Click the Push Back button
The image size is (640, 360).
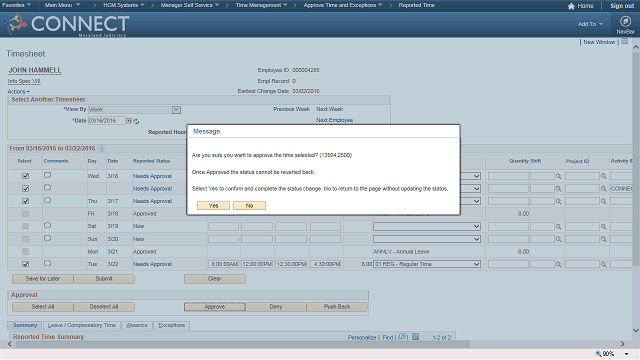point(337,307)
